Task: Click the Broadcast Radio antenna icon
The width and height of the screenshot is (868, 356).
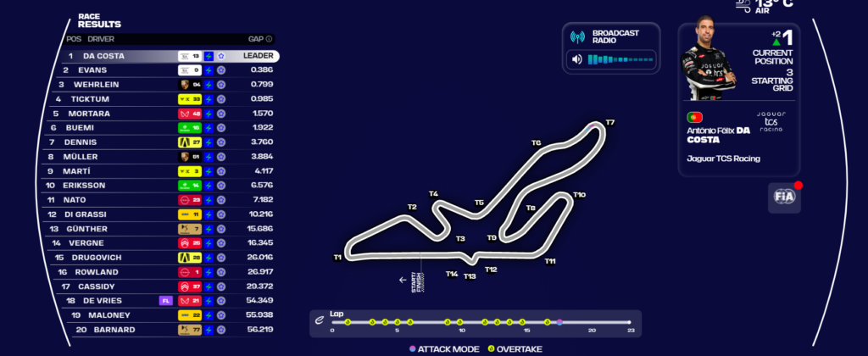Action: tap(577, 37)
